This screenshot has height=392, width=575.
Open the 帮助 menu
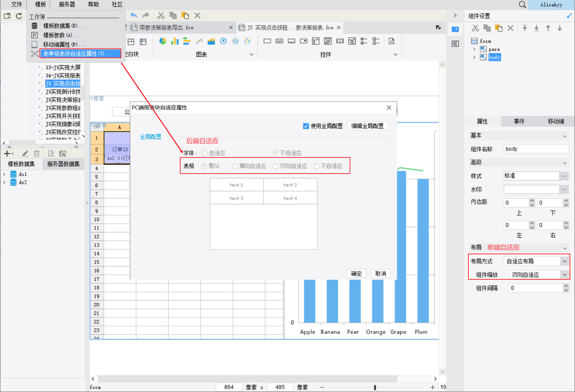click(x=93, y=4)
